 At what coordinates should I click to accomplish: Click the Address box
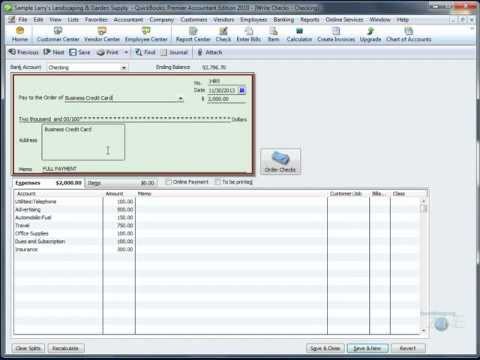pos(83,142)
